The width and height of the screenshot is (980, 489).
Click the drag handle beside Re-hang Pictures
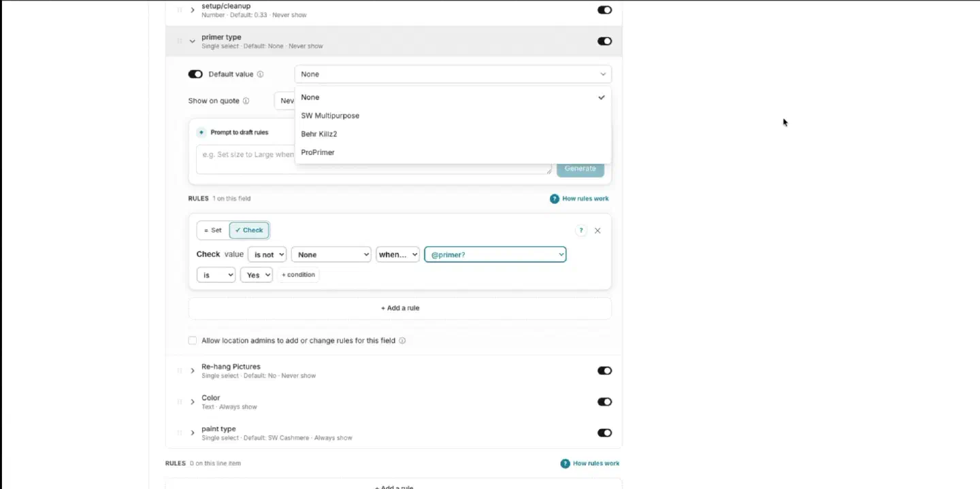[180, 371]
